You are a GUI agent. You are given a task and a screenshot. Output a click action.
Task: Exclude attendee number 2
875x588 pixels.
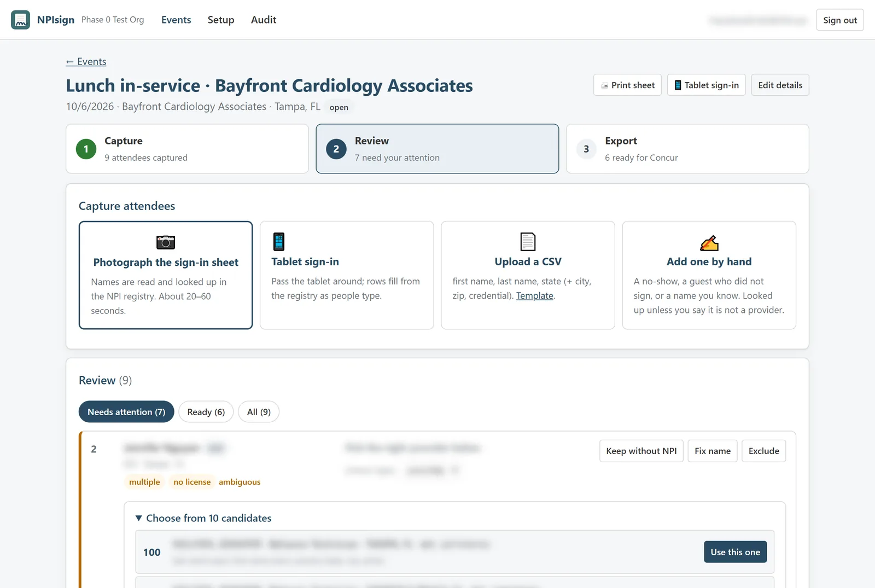(764, 451)
